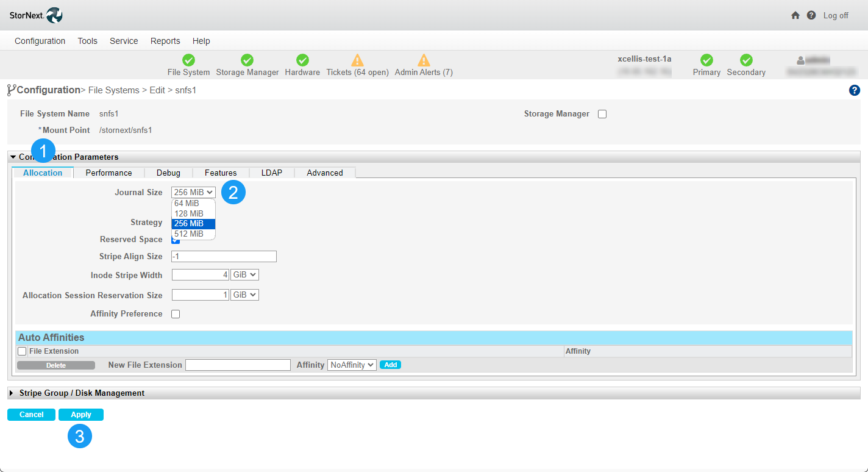Open the Reports menu
868x472 pixels.
[x=165, y=41]
